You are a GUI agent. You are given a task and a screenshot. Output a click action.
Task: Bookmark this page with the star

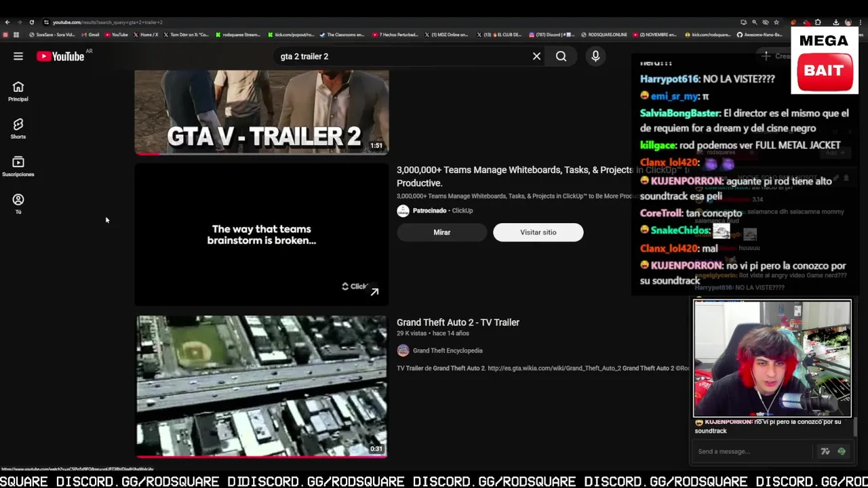[x=776, y=22]
